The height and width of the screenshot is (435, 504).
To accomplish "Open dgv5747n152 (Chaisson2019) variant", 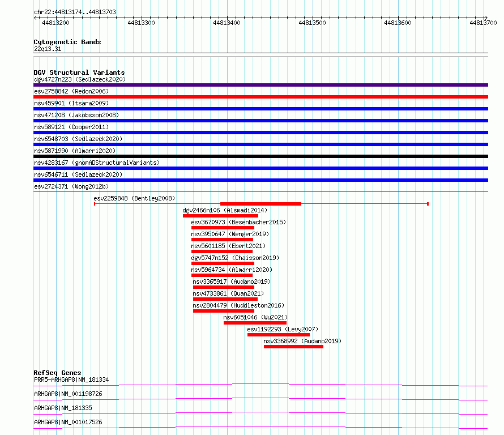I will coord(235,258).
